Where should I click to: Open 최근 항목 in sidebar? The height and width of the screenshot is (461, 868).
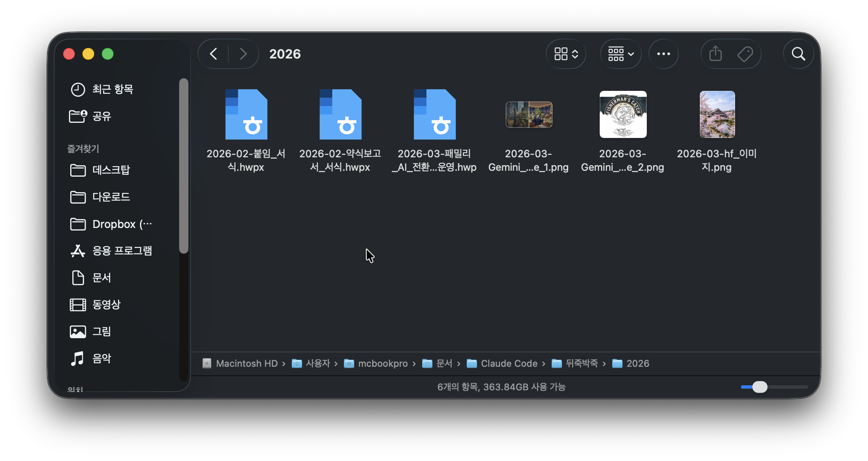tap(112, 89)
